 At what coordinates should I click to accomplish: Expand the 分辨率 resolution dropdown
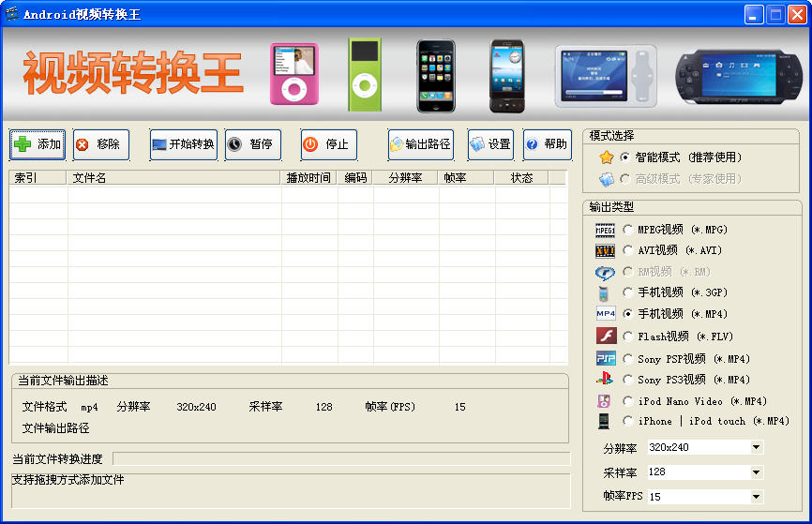756,447
